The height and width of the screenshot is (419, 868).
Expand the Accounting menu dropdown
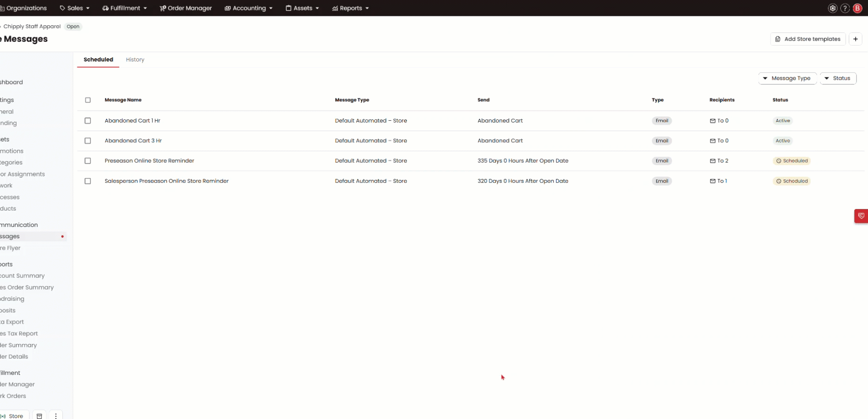pos(249,8)
